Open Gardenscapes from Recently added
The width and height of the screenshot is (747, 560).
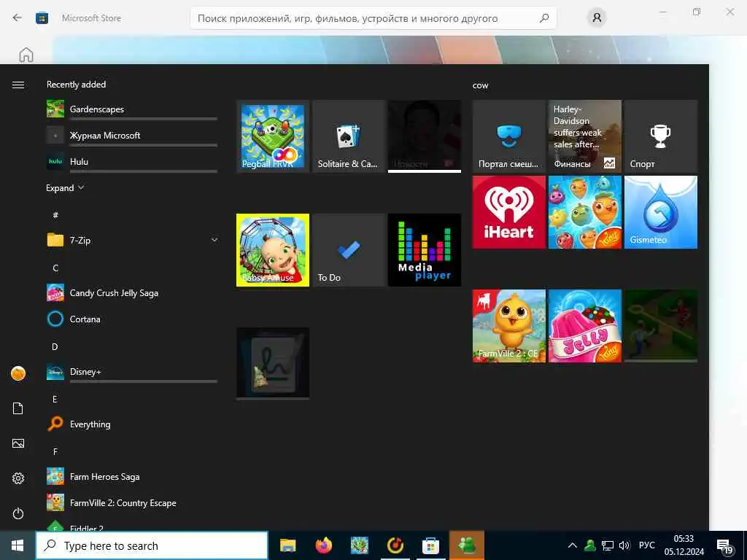(x=132, y=109)
